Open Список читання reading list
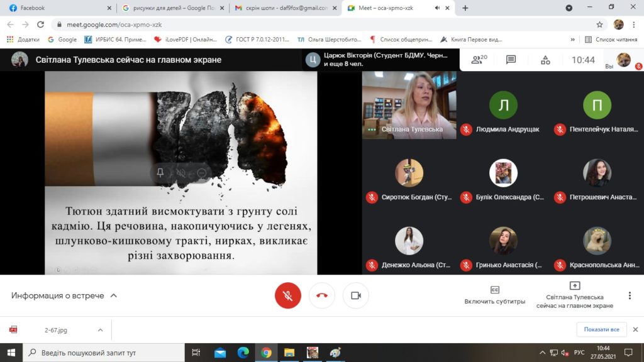 (611, 40)
